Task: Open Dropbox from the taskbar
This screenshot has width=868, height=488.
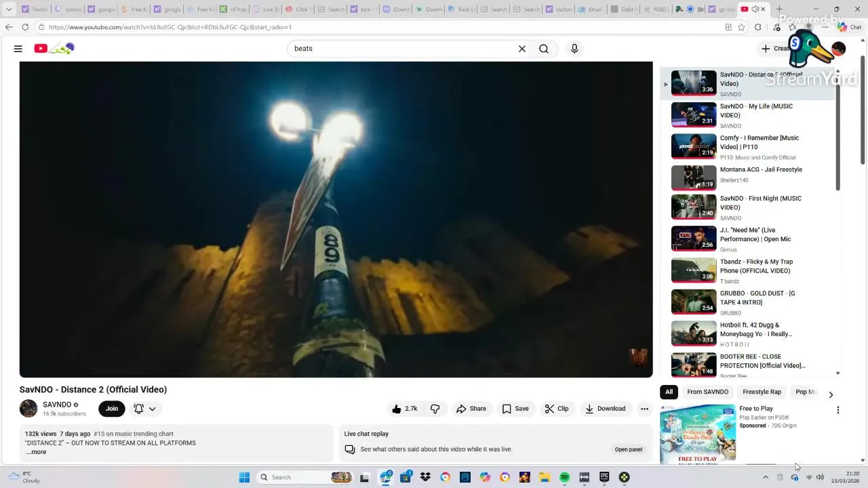Action: pyautogui.click(x=425, y=477)
